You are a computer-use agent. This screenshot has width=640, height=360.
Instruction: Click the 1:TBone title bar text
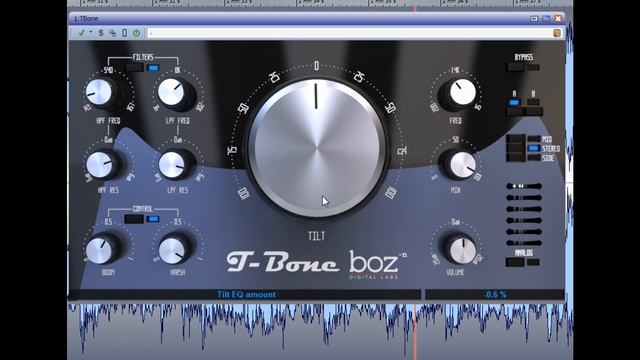pos(86,19)
